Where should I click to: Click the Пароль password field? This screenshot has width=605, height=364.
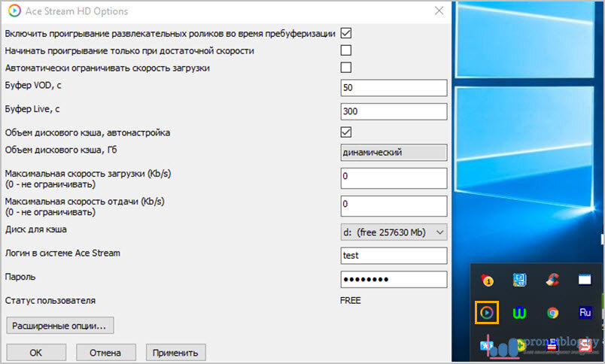coord(394,280)
